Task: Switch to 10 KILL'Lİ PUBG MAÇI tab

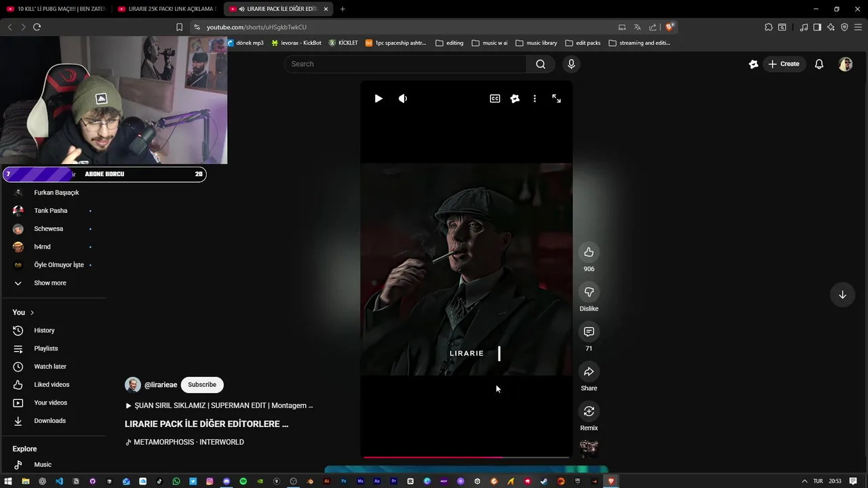Action: (56, 9)
